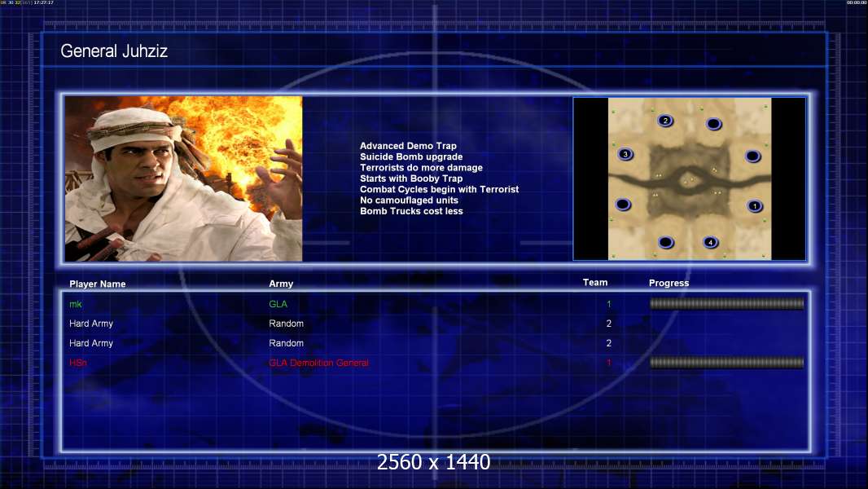Click the 'No camouflaged units' line
This screenshot has width=868, height=489.
point(409,200)
